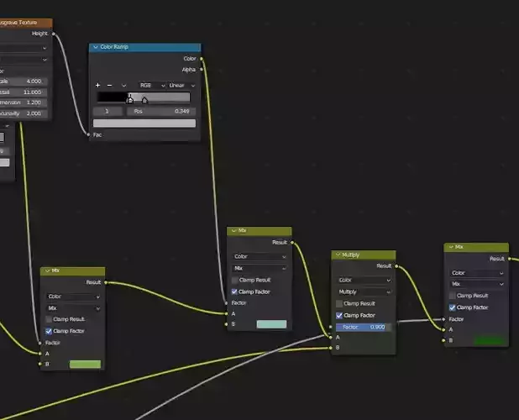
Task: Click Factor socket of rightmost Mix node
Action: pyautogui.click(x=443, y=319)
